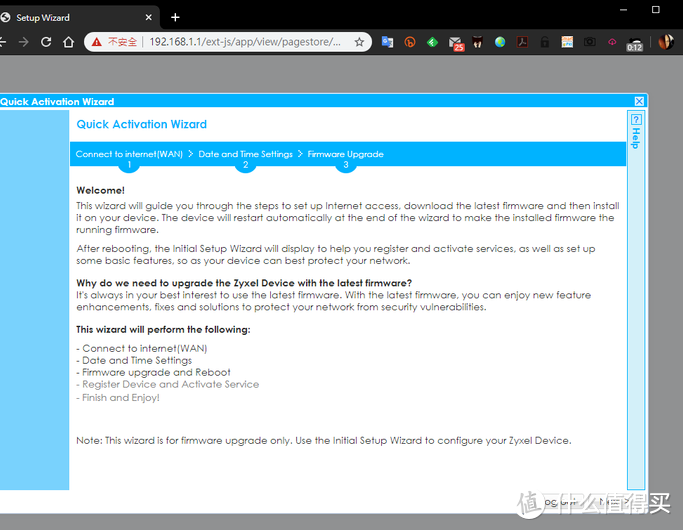Click the address bar URL 192.168.1.1
Image resolution: width=683 pixels, height=530 pixels.
(x=245, y=42)
